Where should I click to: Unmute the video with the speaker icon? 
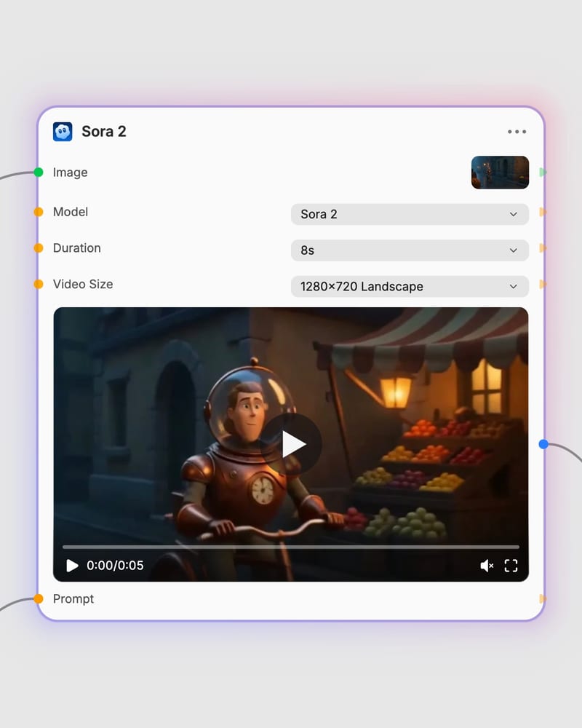point(487,566)
